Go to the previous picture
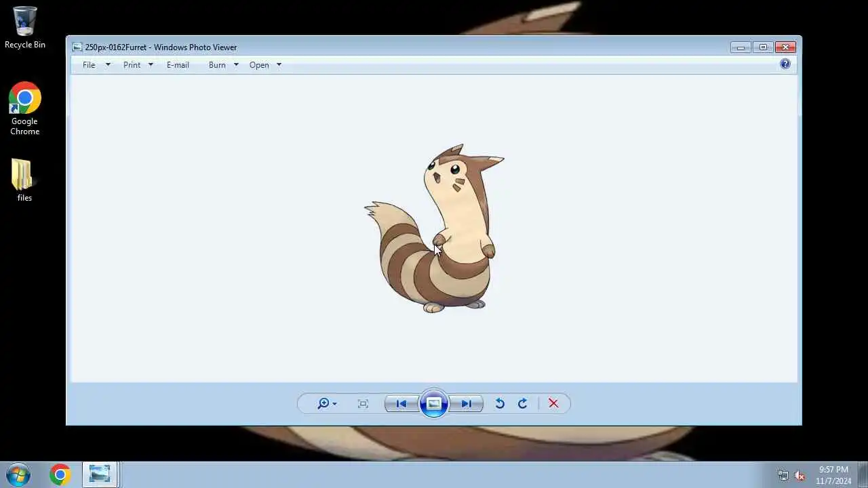Screen dimensions: 868x488 pos(401,404)
